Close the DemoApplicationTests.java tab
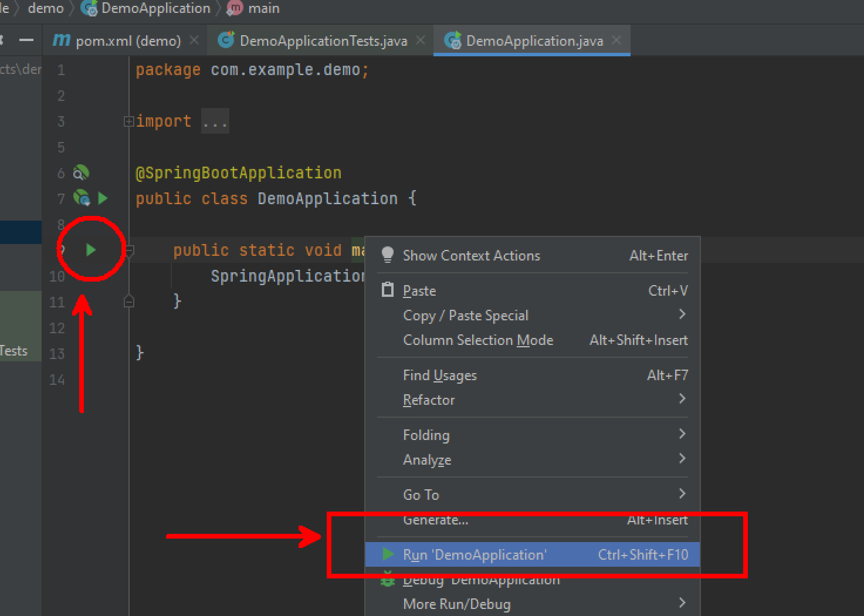 (x=421, y=40)
